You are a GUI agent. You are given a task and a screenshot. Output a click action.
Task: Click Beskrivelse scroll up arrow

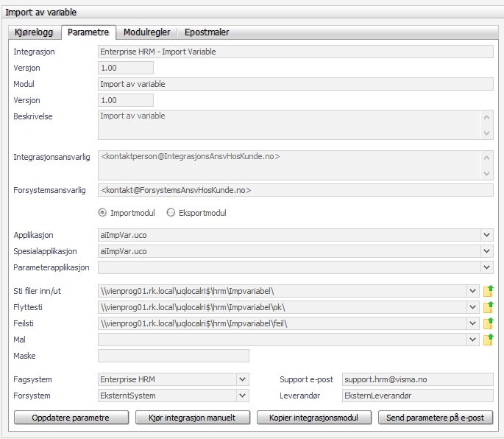(486, 117)
